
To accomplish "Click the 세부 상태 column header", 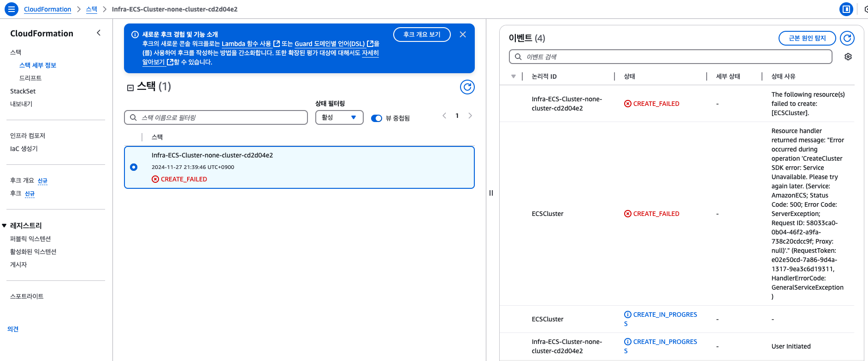I will coord(728,76).
